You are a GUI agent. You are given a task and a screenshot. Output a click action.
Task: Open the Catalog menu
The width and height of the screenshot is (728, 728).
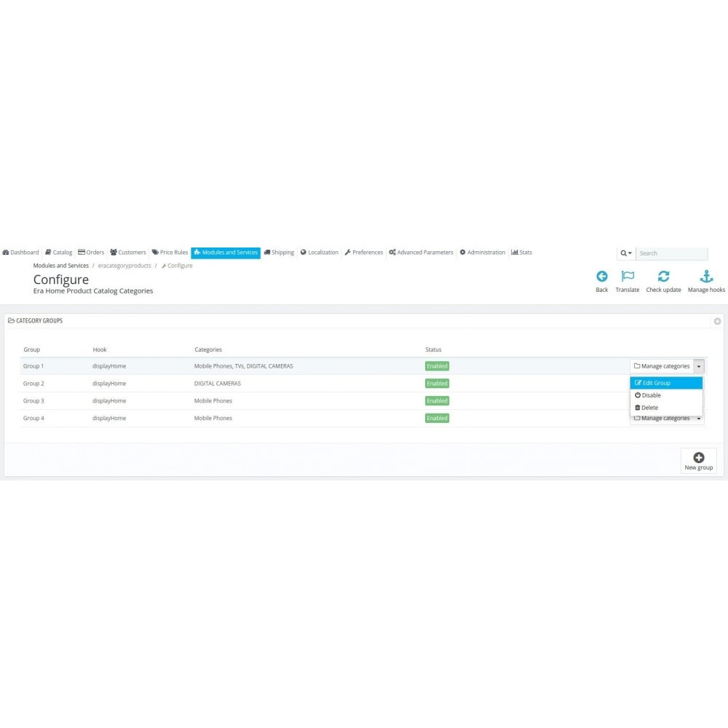click(x=58, y=253)
